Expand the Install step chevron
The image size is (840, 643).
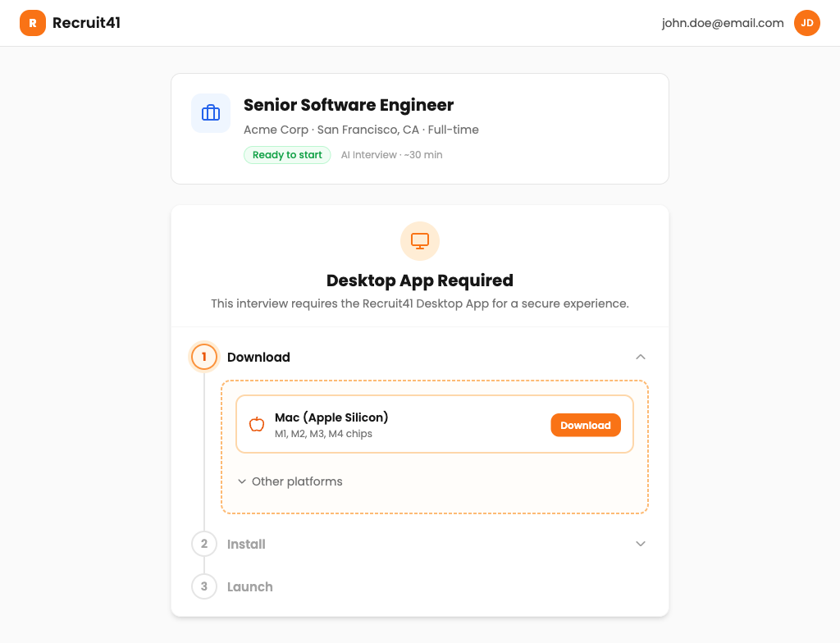point(641,544)
